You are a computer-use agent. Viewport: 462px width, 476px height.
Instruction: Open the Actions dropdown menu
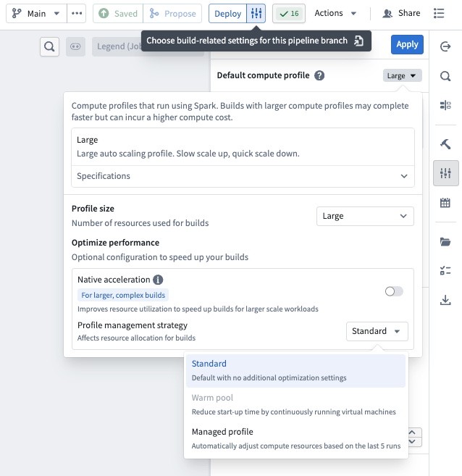point(335,13)
